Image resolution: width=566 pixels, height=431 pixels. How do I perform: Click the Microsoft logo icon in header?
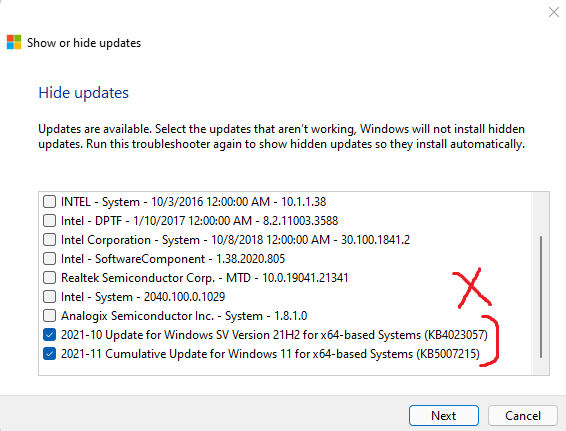click(x=14, y=42)
